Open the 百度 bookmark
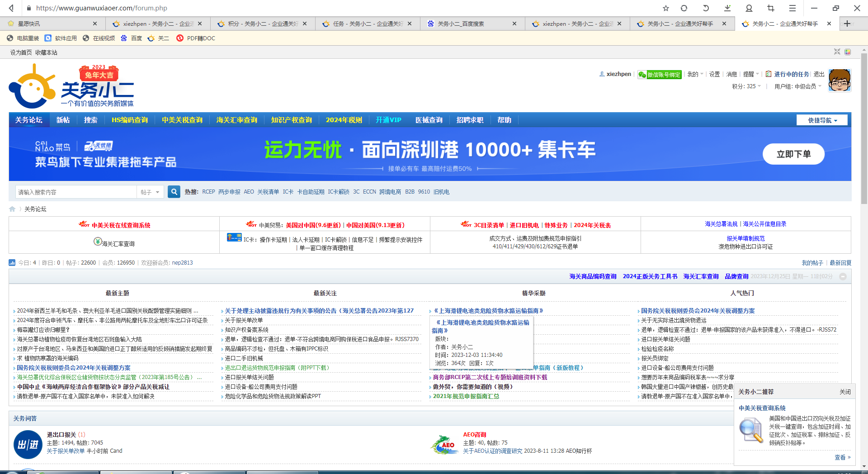This screenshot has height=474, width=868. (x=132, y=38)
